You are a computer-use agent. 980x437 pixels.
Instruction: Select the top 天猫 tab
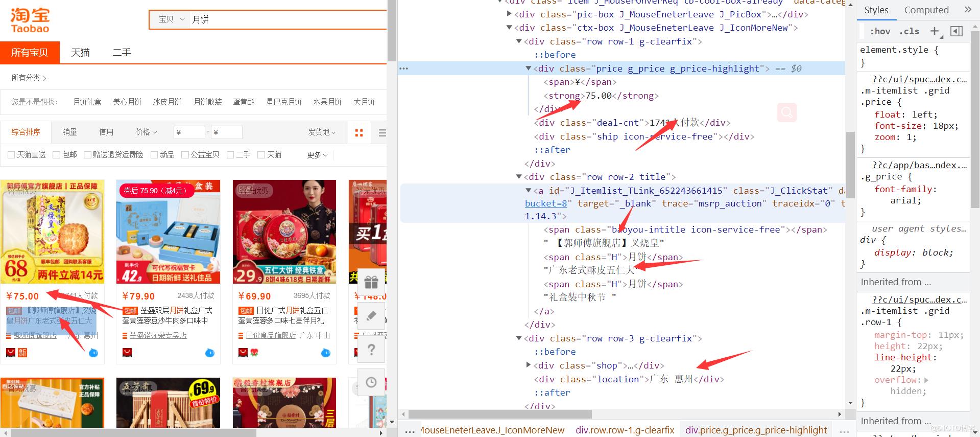(x=80, y=53)
